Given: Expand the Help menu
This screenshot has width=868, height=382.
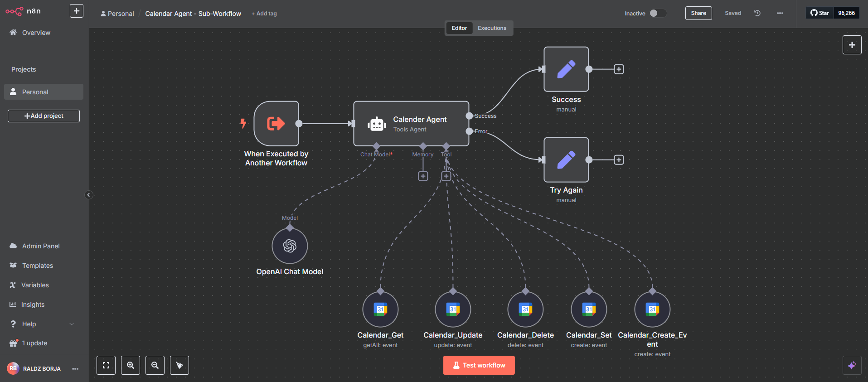Looking at the screenshot, I should click(x=42, y=324).
